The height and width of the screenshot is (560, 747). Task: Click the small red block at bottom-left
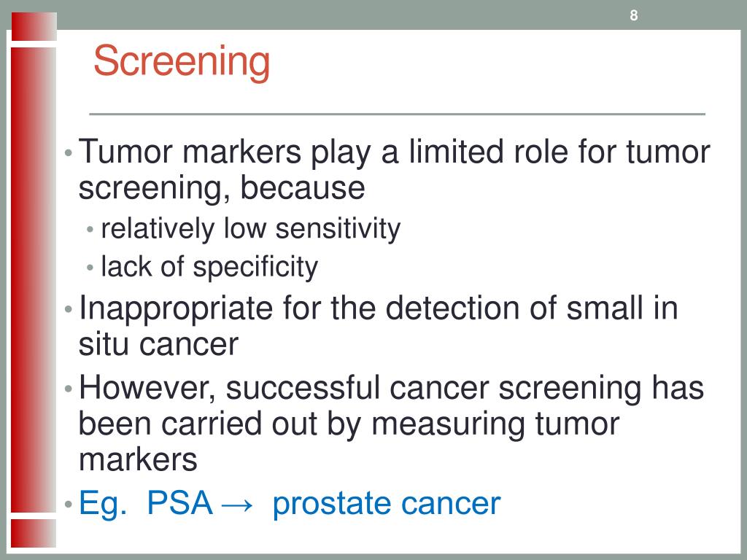[x=34, y=533]
